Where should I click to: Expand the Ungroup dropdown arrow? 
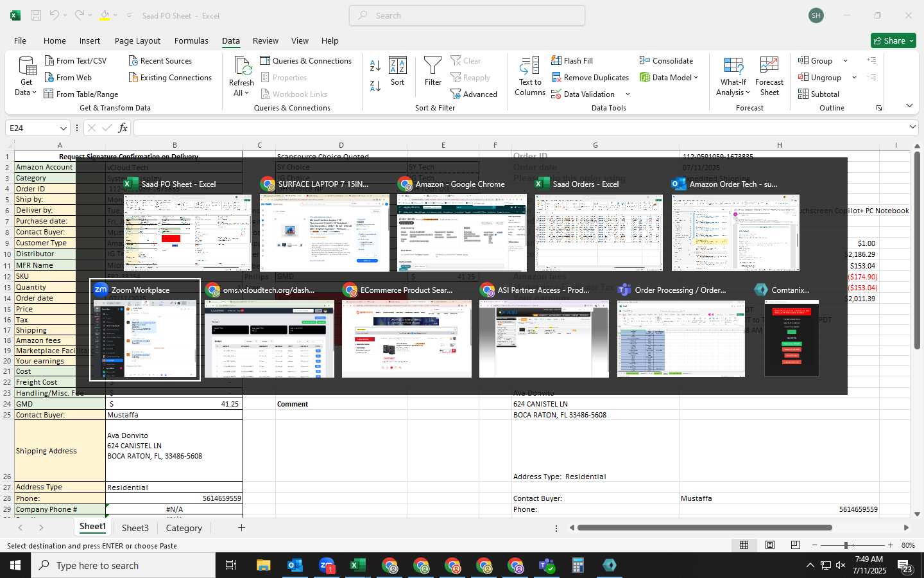pos(854,78)
